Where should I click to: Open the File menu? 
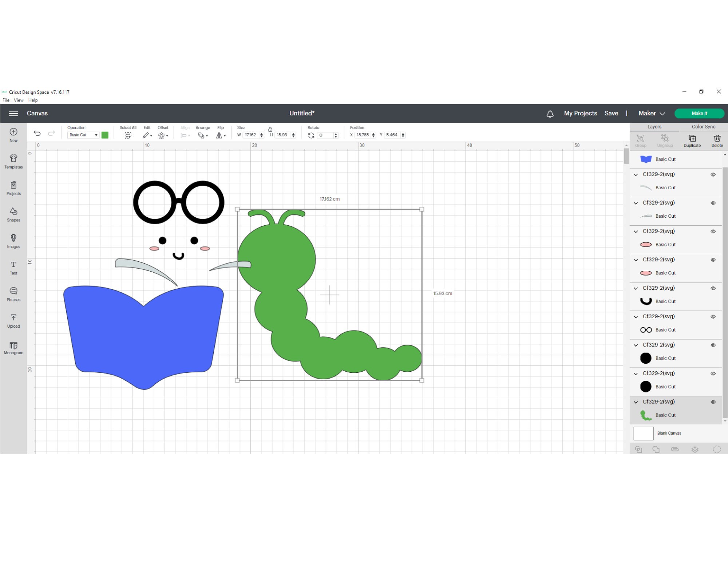(x=6, y=100)
